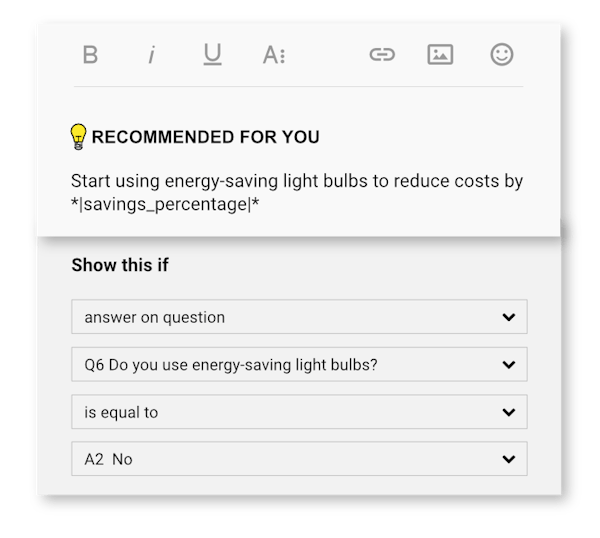The height and width of the screenshot is (538, 600).
Task: Open the emoji picker smiley icon
Action: pos(502,54)
